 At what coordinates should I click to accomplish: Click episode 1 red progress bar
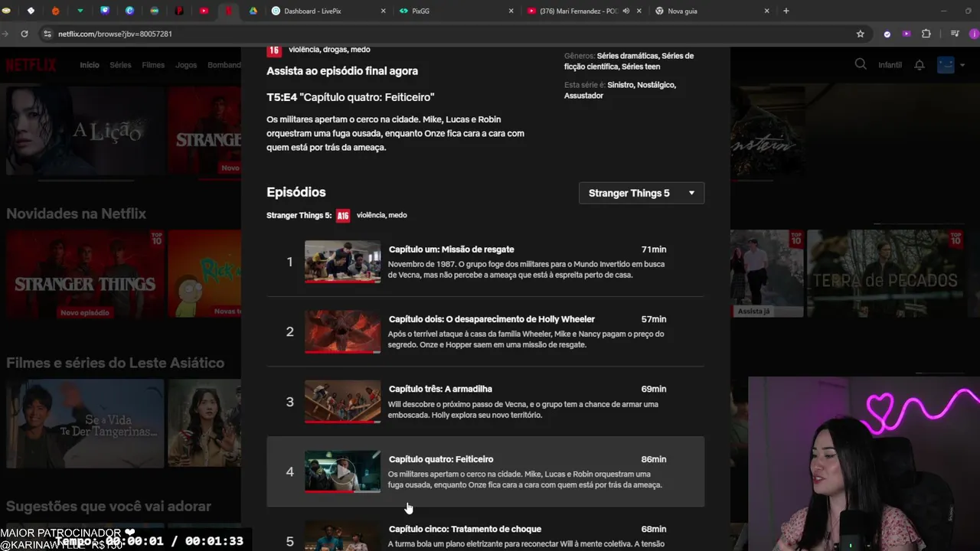point(342,282)
